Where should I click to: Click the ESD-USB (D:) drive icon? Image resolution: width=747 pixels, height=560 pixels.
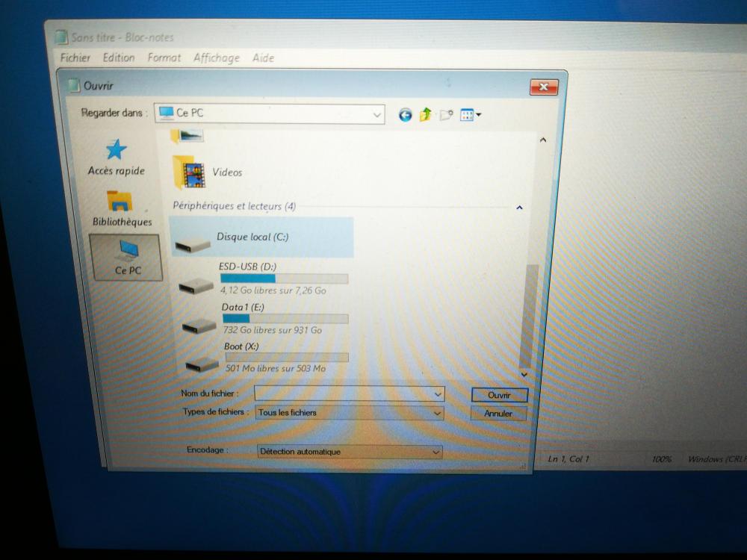click(x=196, y=285)
